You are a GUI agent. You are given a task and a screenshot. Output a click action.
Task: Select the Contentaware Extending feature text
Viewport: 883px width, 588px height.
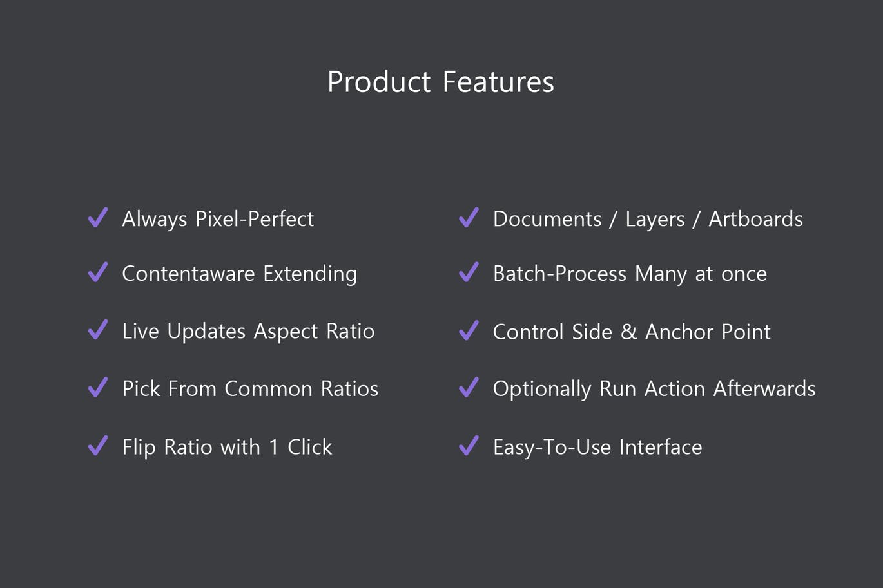coord(239,274)
